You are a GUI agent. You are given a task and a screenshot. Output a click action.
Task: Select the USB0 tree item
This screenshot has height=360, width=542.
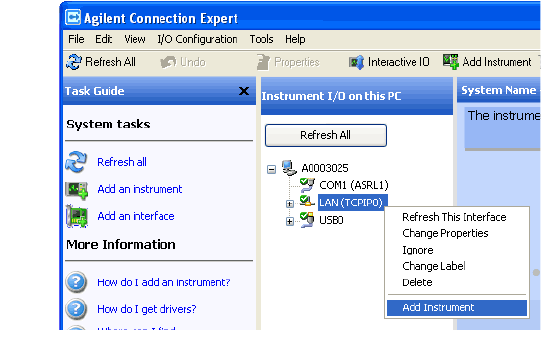pyautogui.click(x=331, y=220)
